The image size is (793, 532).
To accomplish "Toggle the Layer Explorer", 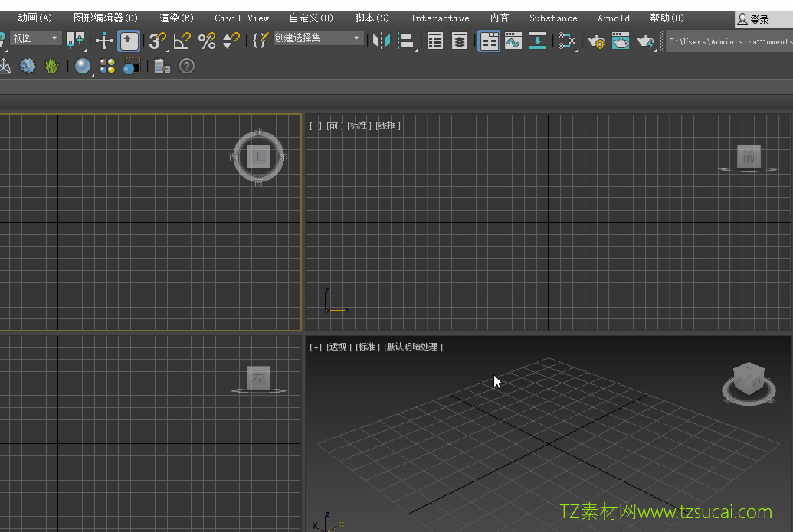I will [459, 41].
